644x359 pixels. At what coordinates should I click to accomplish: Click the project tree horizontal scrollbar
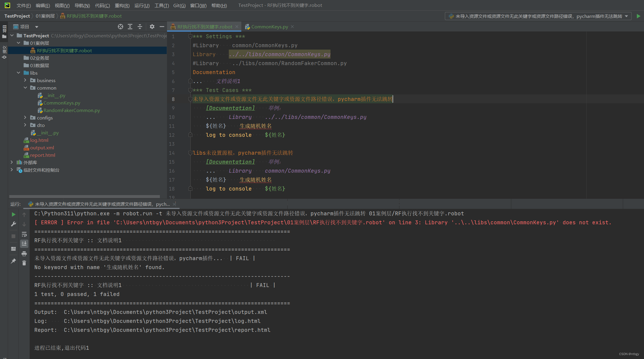click(x=84, y=197)
